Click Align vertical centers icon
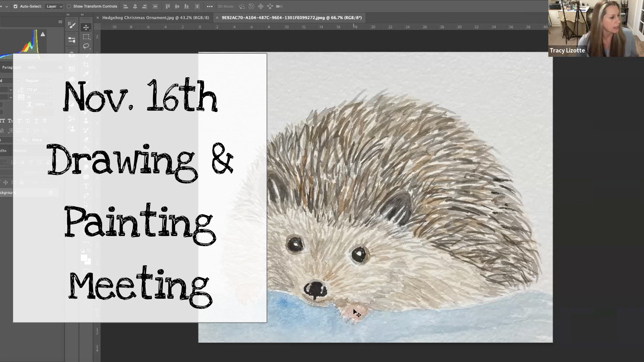 click(x=177, y=6)
